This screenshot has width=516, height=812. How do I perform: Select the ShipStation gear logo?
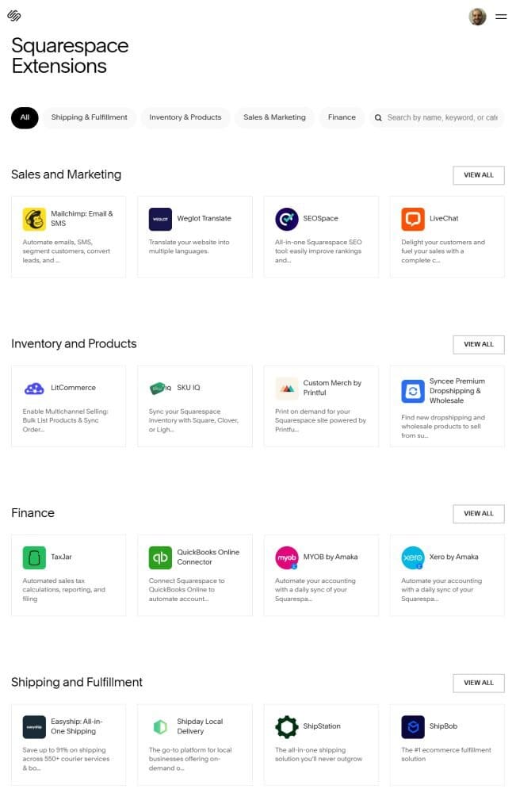pos(285,726)
